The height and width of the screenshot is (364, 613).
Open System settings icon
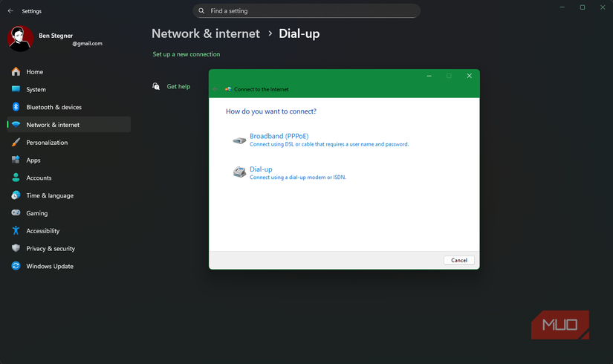pos(16,90)
